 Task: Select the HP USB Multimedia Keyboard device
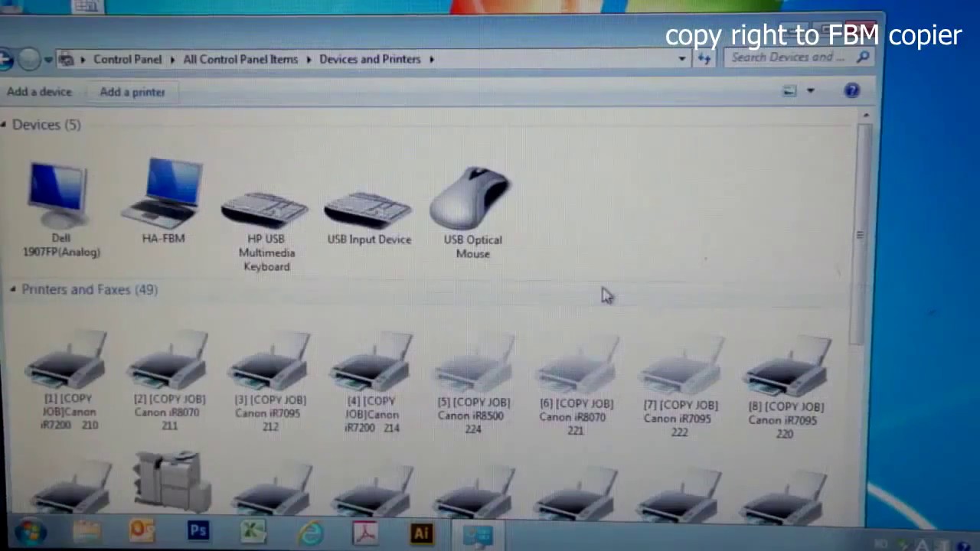(265, 230)
